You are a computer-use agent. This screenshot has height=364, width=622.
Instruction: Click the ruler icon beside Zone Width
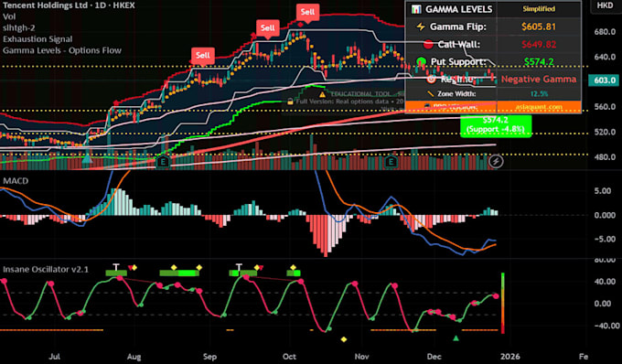point(431,94)
